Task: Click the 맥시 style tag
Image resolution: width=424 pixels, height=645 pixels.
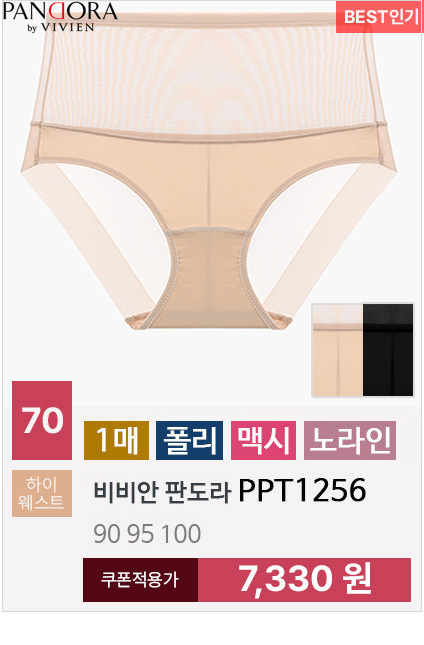Action: coord(263,440)
